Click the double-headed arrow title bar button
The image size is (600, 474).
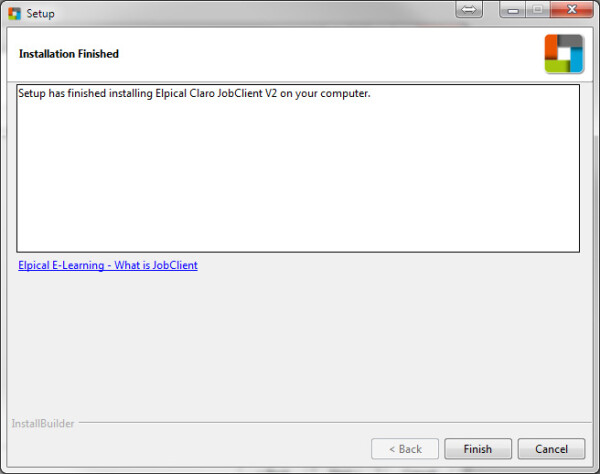tap(469, 9)
